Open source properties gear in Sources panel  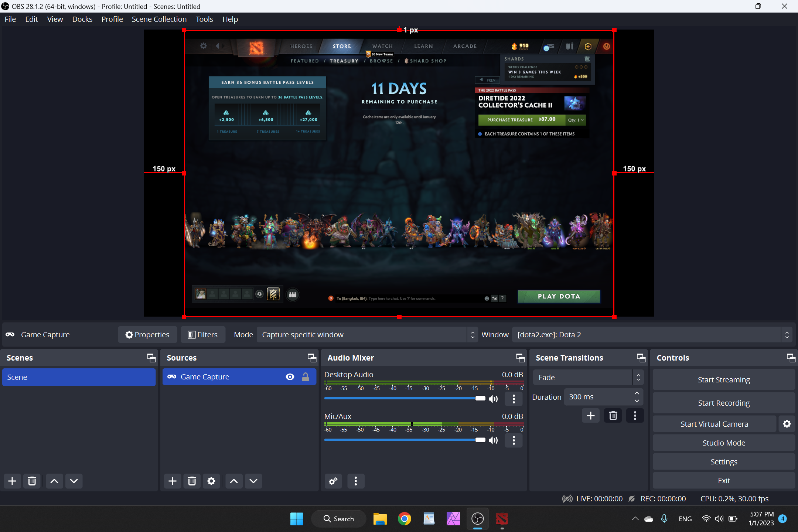point(211,481)
